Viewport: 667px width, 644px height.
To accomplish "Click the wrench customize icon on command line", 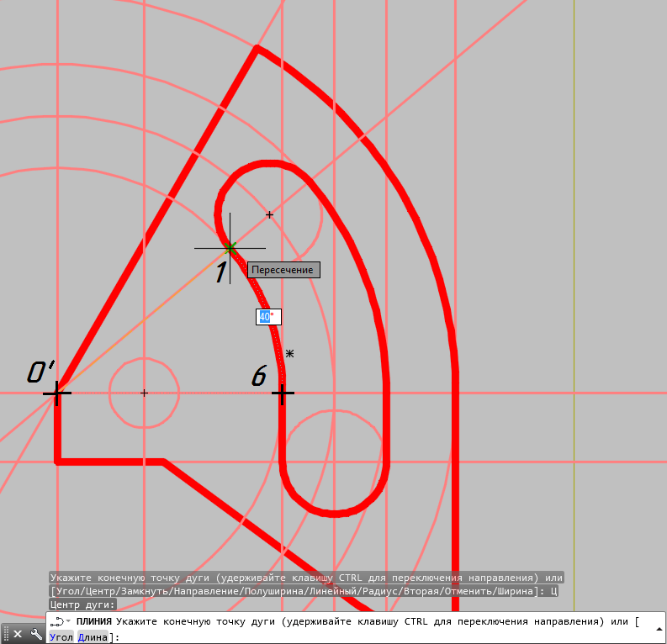I will (35, 635).
